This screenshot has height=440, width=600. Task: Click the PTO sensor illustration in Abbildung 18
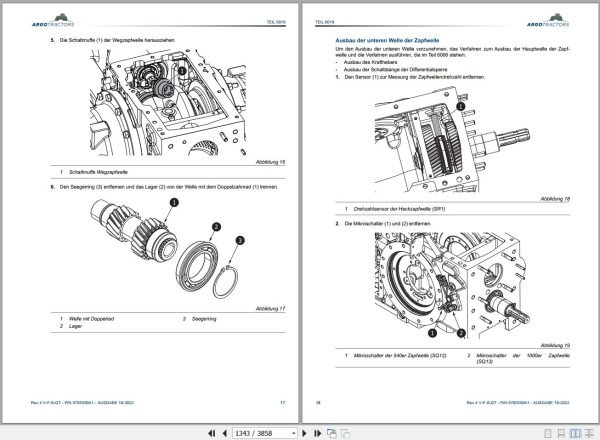[452, 140]
